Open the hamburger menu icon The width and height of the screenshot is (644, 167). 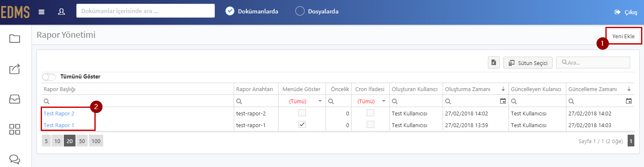pyautogui.click(x=42, y=12)
